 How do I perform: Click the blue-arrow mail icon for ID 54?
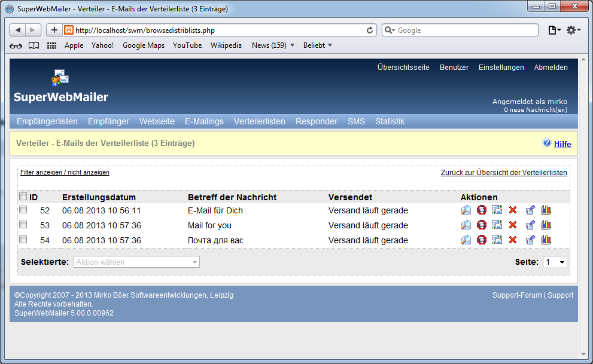(x=531, y=240)
